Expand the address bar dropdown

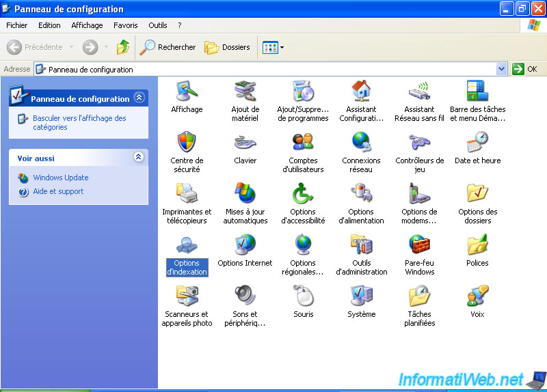[x=502, y=69]
